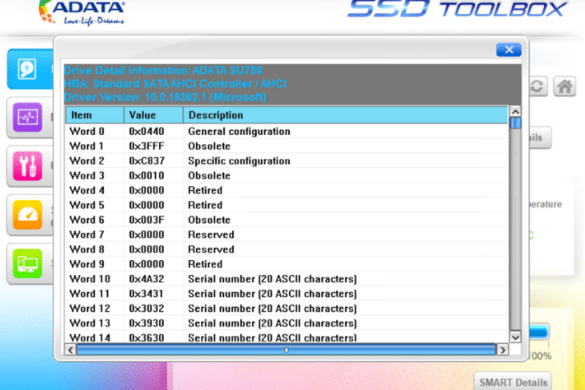Select the Word 9 row
585x390 pixels.
(x=287, y=264)
